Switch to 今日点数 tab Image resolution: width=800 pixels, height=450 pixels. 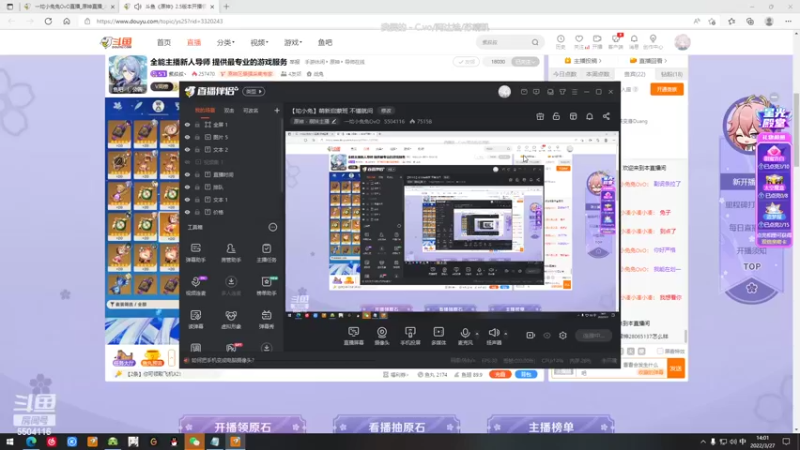click(564, 74)
